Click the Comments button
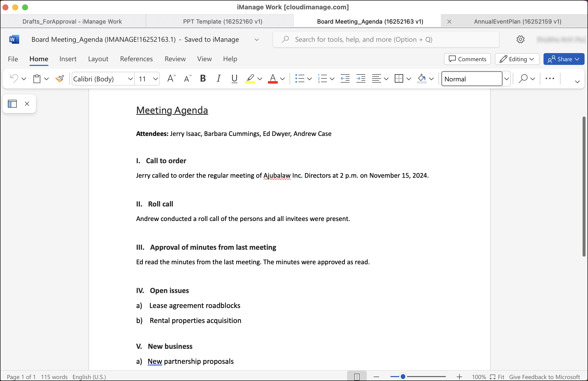This screenshot has width=588, height=381. 467,59
